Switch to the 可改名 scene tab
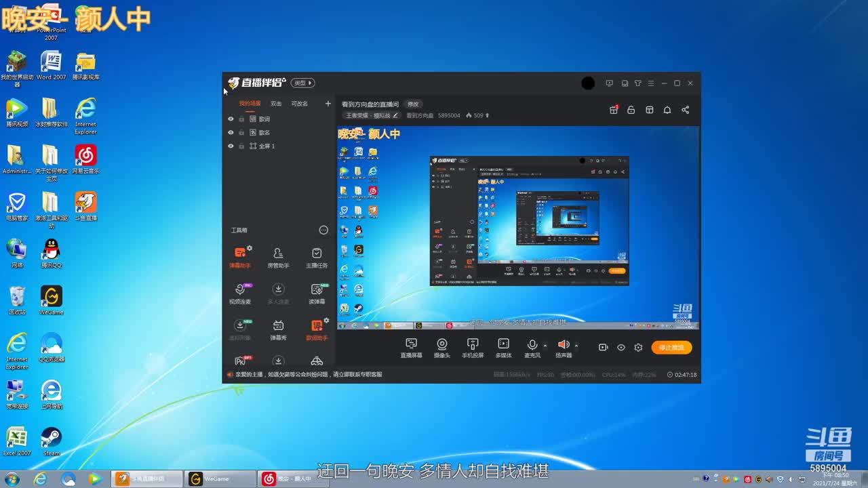The height and width of the screenshot is (488, 868). tap(299, 104)
